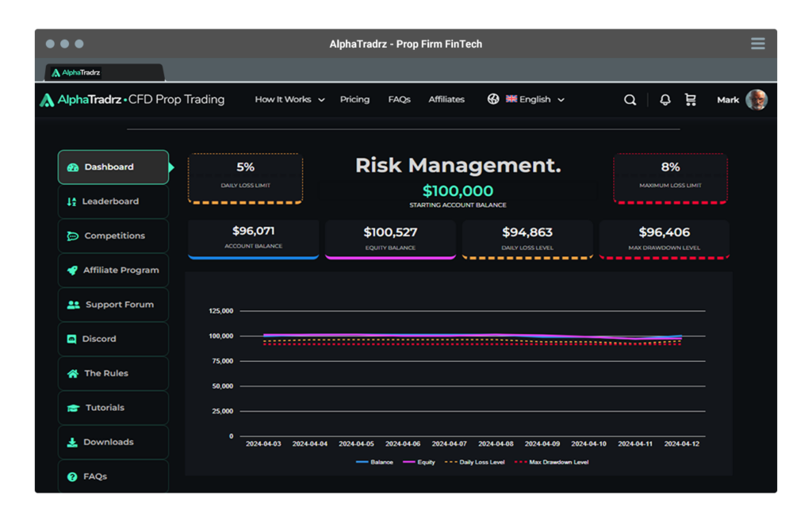Open the Discord icon in sidebar
The width and height of the screenshot is (812, 522).
click(73, 339)
